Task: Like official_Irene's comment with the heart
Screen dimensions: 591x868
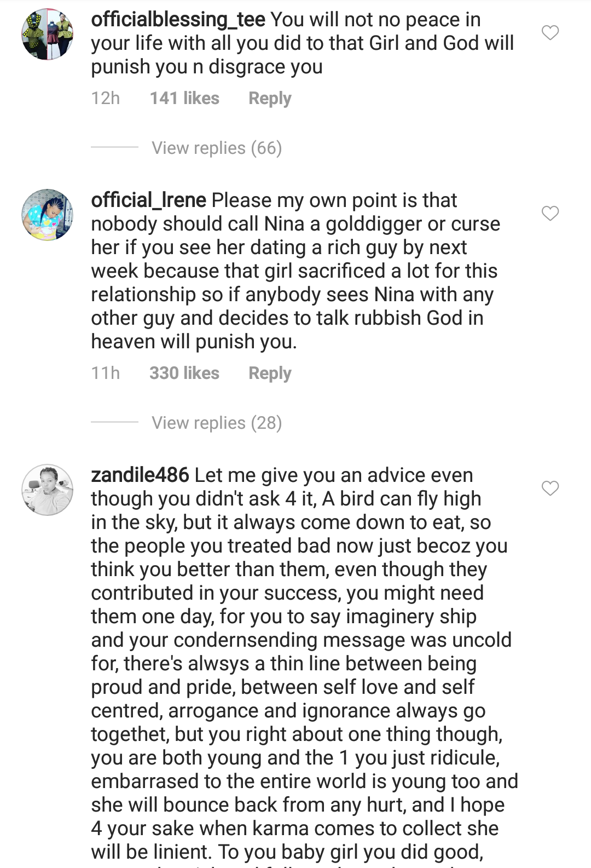Action: (x=550, y=213)
